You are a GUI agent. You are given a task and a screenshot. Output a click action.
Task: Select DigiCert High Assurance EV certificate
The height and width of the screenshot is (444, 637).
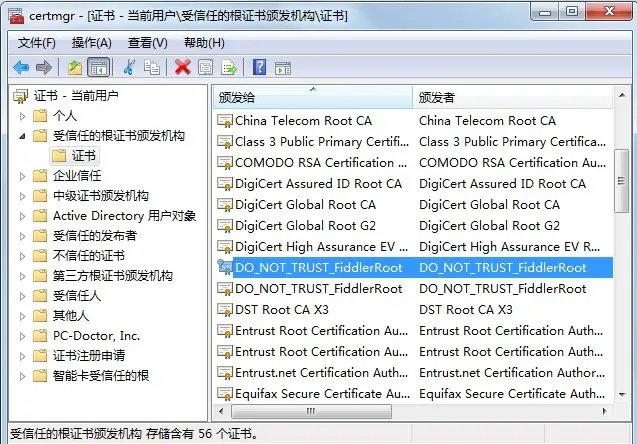[414, 247]
